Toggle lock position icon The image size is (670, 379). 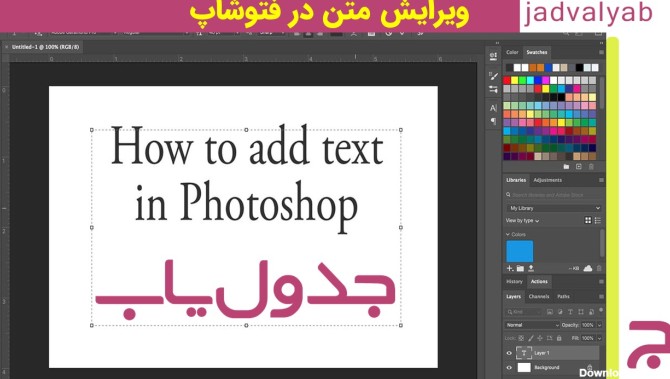pos(540,338)
